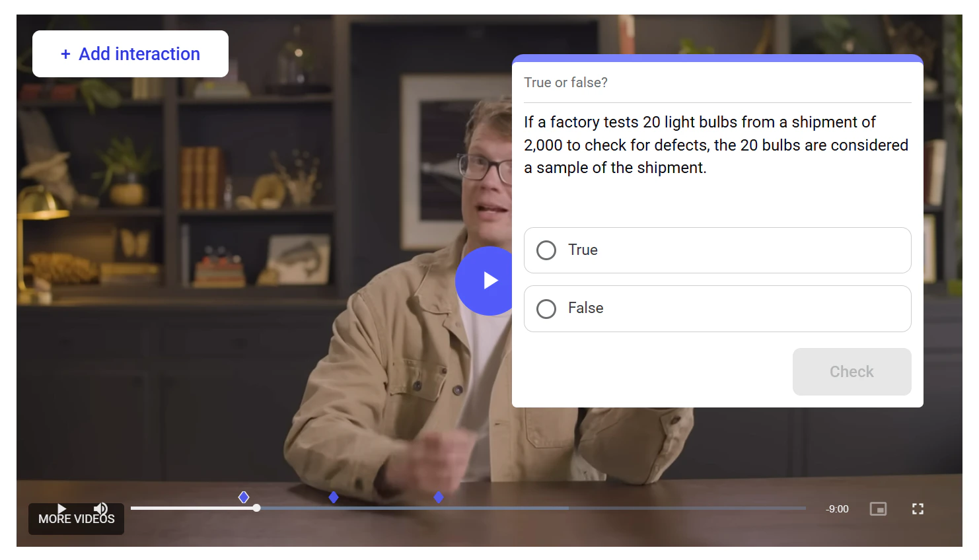The width and height of the screenshot is (979, 560).
Task: Click the Check answer button
Action: pos(852,372)
